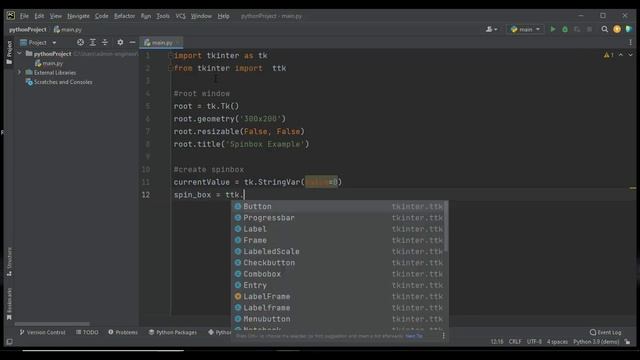Open the Edit menu
640x360 pixels.
coord(39,16)
